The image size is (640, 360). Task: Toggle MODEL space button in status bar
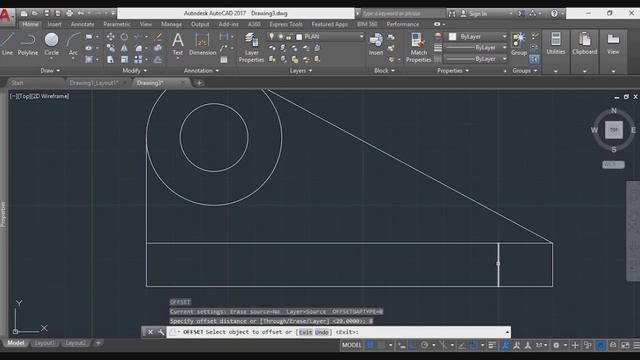352,345
